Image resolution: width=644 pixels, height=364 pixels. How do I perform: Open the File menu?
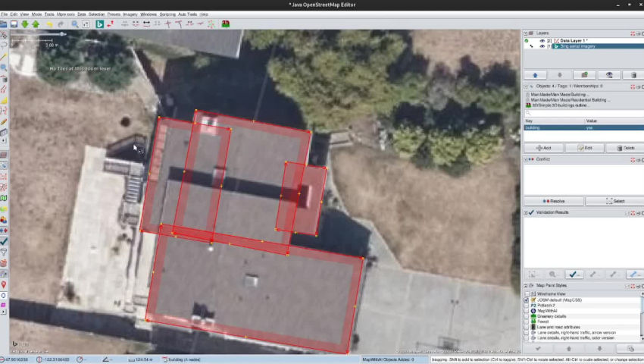[x=4, y=14]
